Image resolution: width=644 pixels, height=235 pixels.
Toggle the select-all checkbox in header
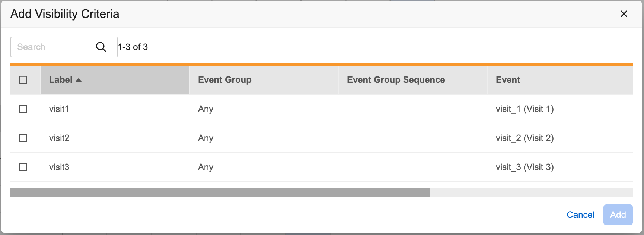pyautogui.click(x=23, y=80)
